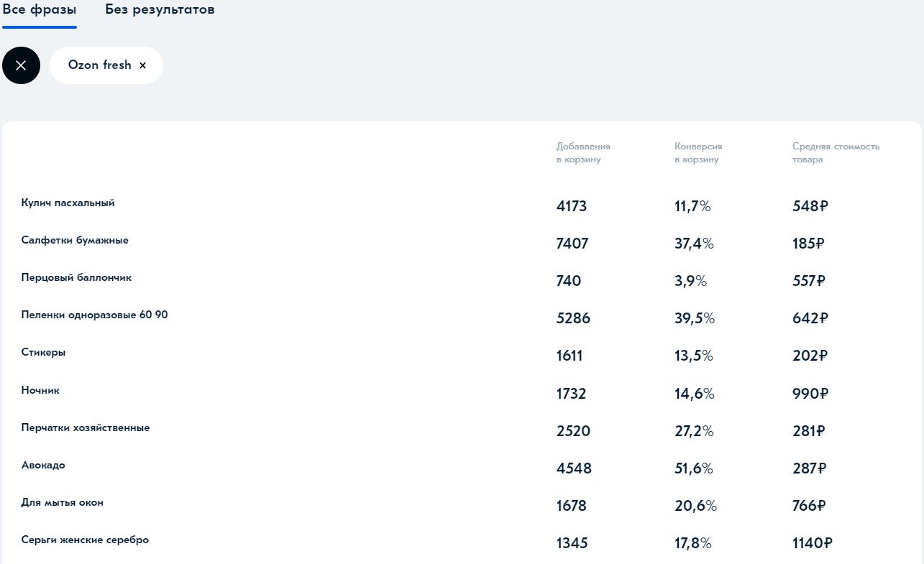Image resolution: width=924 pixels, height=564 pixels.
Task: Click the average price 202₽
Action: pyautogui.click(x=810, y=356)
